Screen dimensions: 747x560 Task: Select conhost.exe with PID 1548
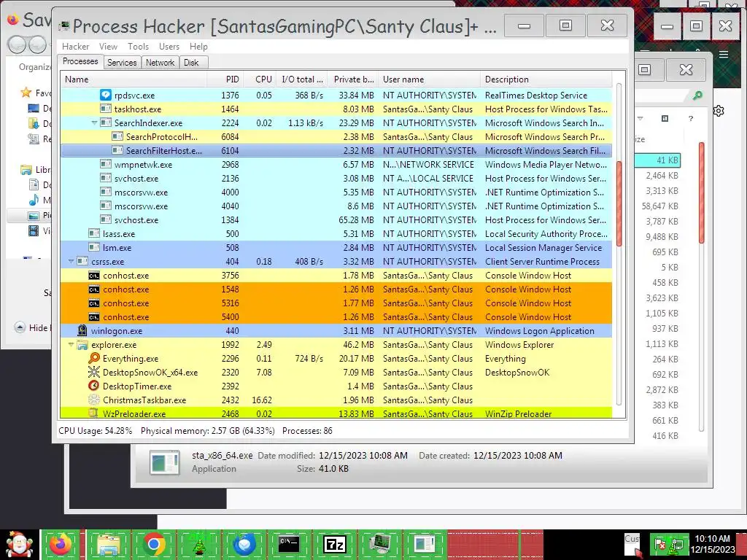[336, 289]
